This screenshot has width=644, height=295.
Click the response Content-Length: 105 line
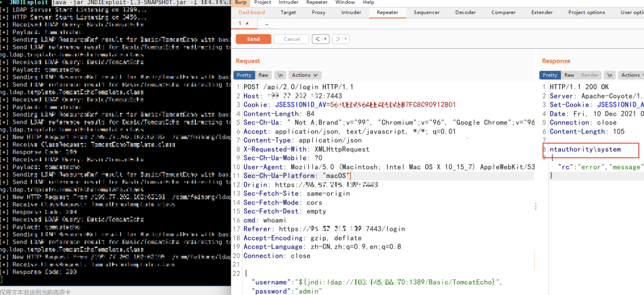[x=587, y=132]
